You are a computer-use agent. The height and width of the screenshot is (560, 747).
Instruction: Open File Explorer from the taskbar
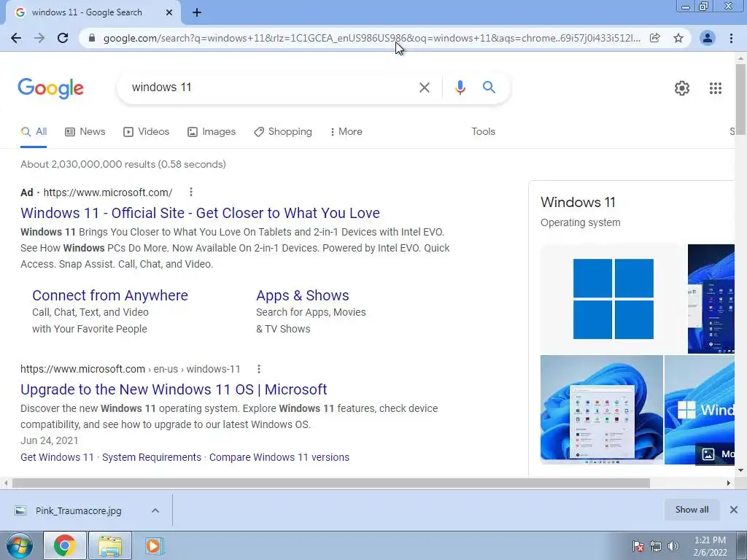point(110,545)
